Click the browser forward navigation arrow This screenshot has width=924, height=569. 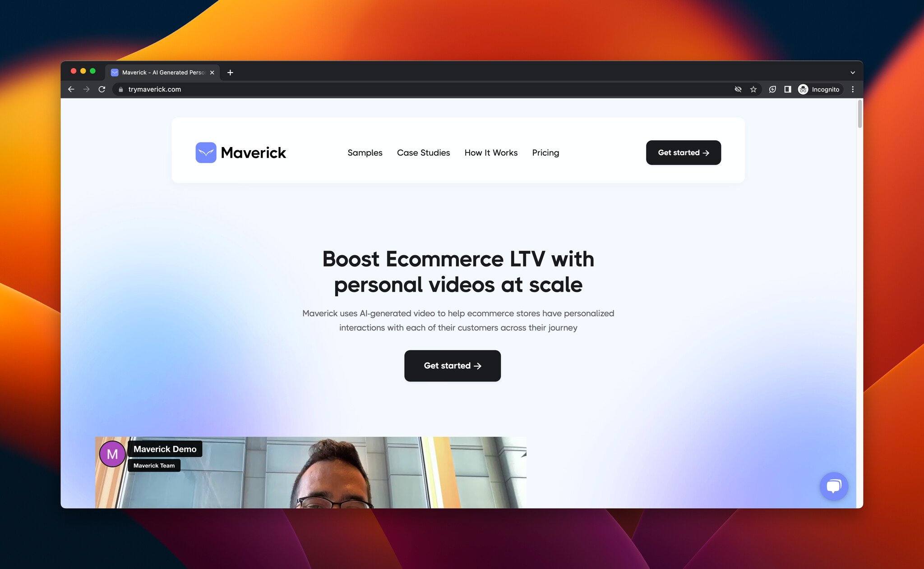(86, 89)
